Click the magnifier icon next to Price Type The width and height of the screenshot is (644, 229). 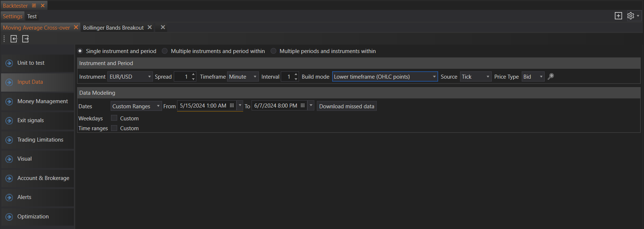point(551,76)
